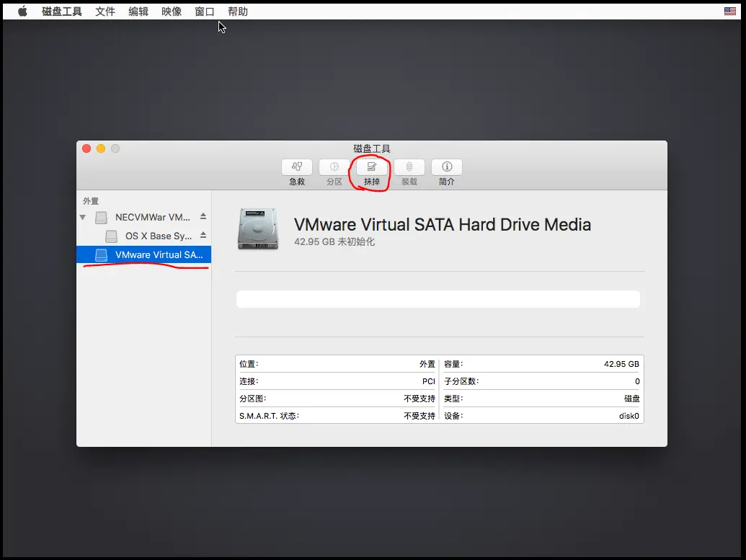
Task: Select NECVMWar VM... in the sidebar
Action: tap(143, 218)
